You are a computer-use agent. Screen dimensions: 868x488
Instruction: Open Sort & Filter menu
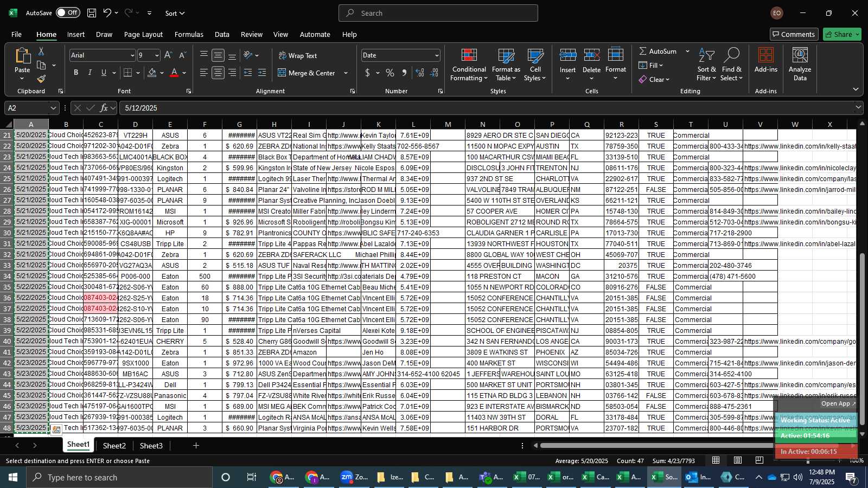click(x=706, y=65)
